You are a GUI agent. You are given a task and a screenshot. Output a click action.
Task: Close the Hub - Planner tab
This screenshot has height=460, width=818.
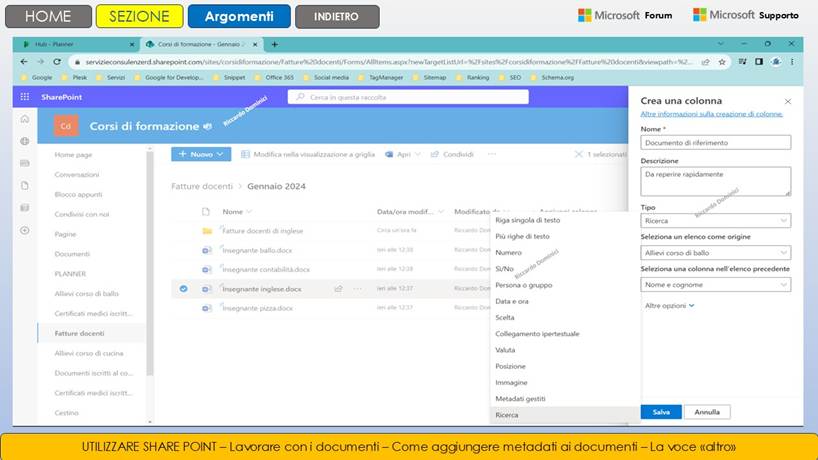[x=131, y=44]
